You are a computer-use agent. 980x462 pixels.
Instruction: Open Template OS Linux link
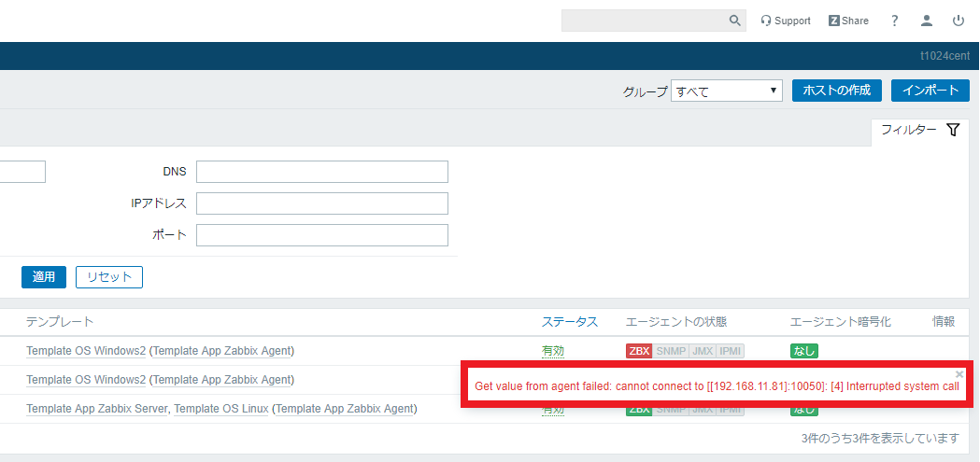point(221,409)
